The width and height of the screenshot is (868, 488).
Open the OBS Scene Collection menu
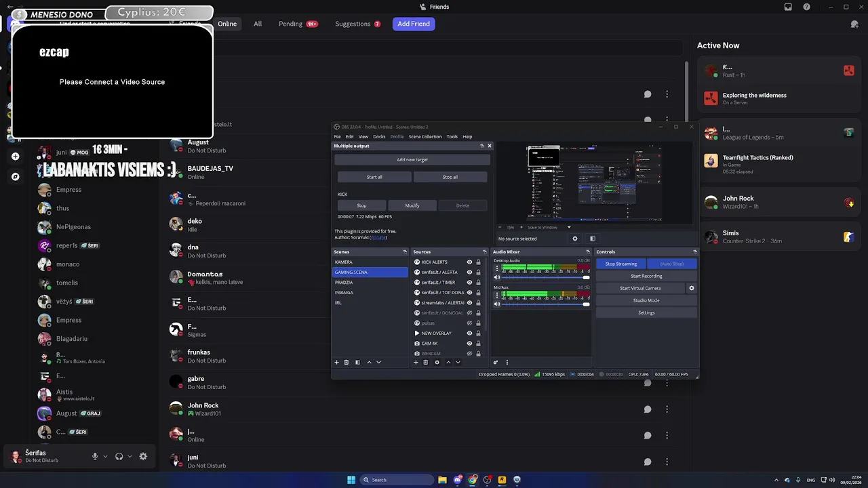click(x=425, y=137)
